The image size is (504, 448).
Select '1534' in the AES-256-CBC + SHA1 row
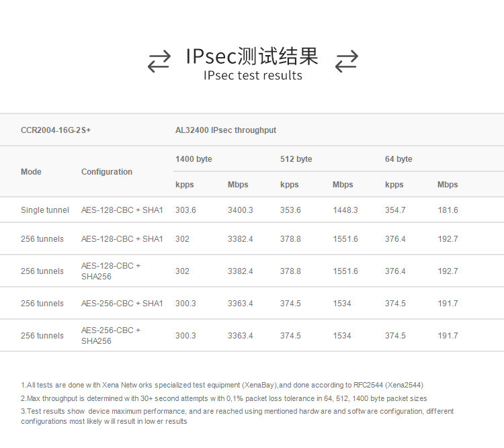click(x=341, y=304)
